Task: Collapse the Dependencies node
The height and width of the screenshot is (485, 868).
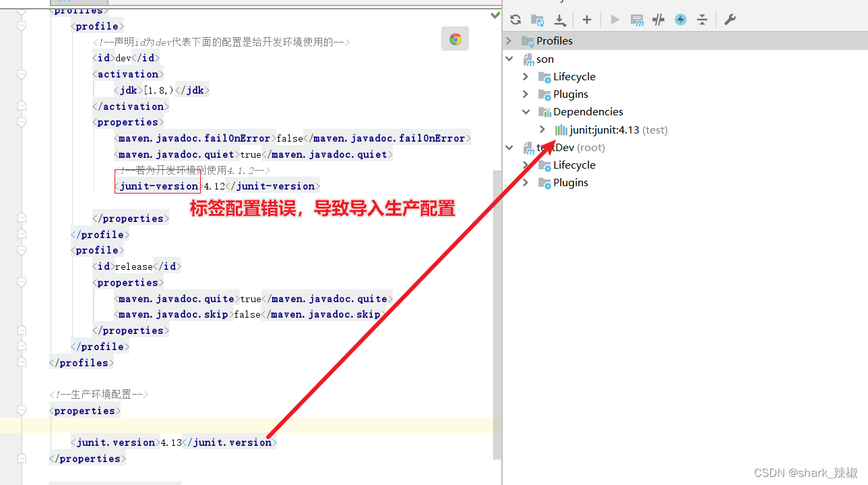Action: coord(526,112)
